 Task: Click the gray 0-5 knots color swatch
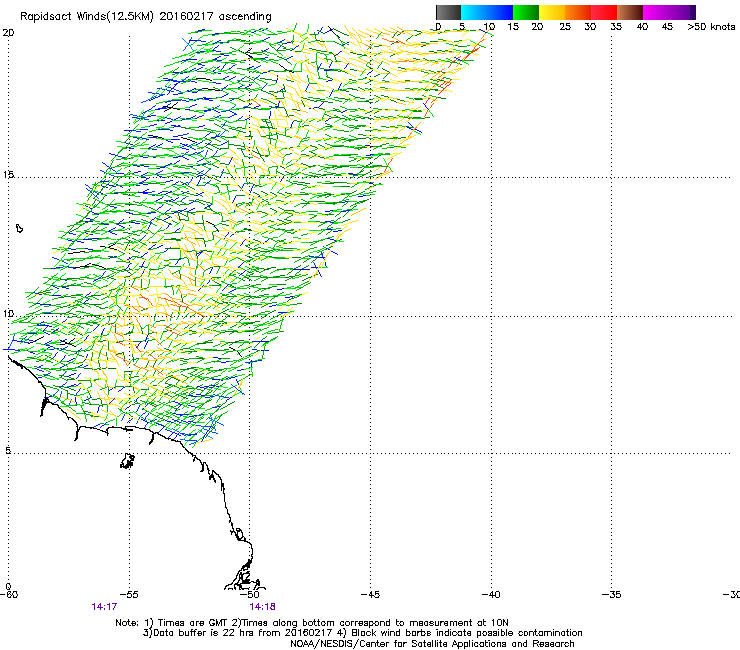pos(448,12)
